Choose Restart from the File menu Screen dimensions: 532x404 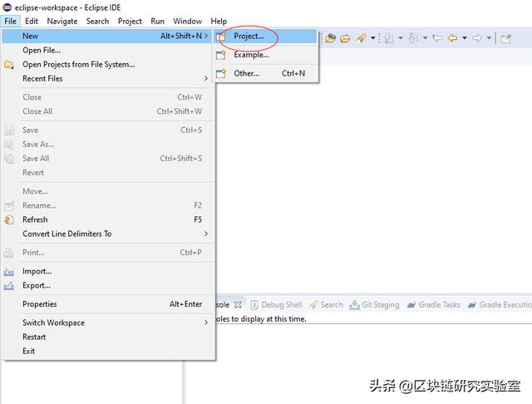pos(107,337)
